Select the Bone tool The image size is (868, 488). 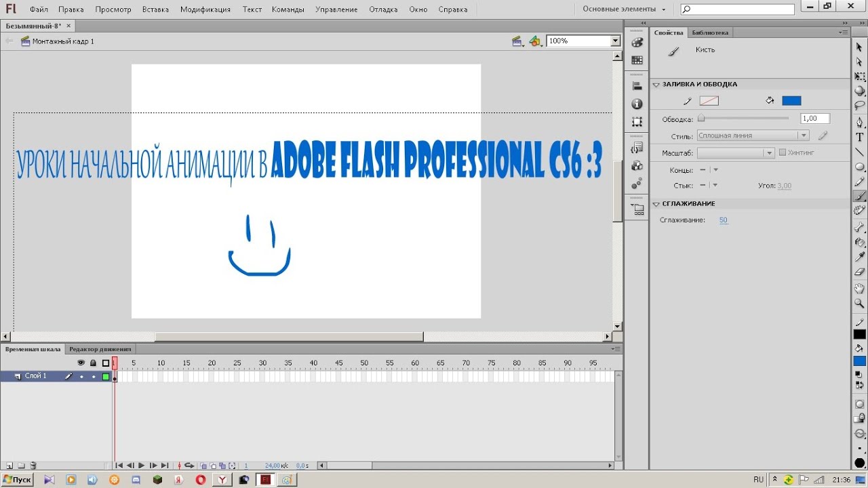tap(860, 228)
